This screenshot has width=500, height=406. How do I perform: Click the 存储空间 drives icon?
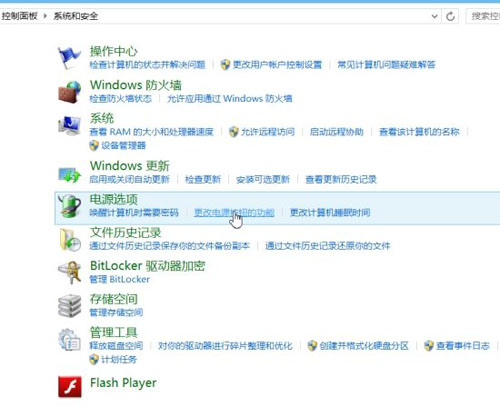pos(69,306)
